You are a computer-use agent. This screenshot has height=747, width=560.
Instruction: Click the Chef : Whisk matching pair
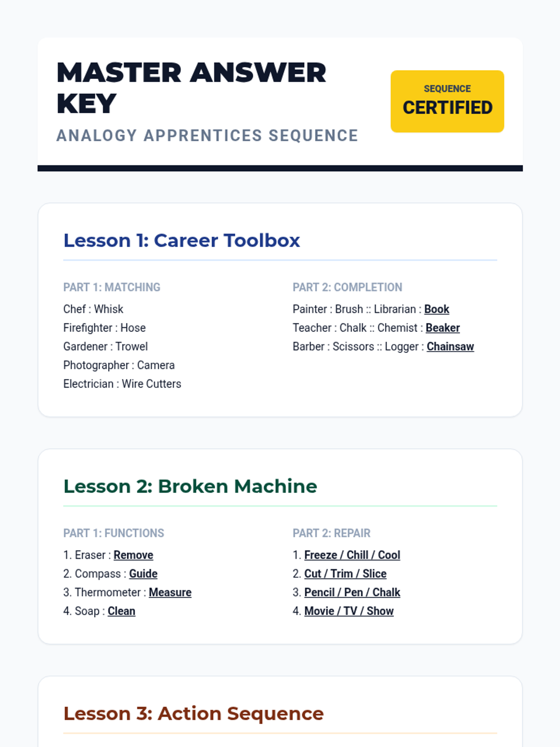tap(93, 309)
